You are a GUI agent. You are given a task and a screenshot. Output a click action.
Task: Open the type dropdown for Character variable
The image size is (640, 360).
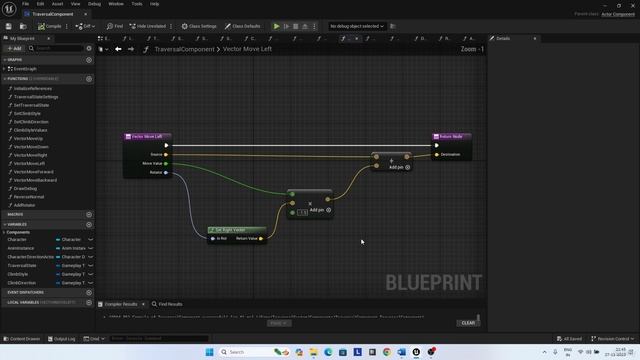coord(70,240)
